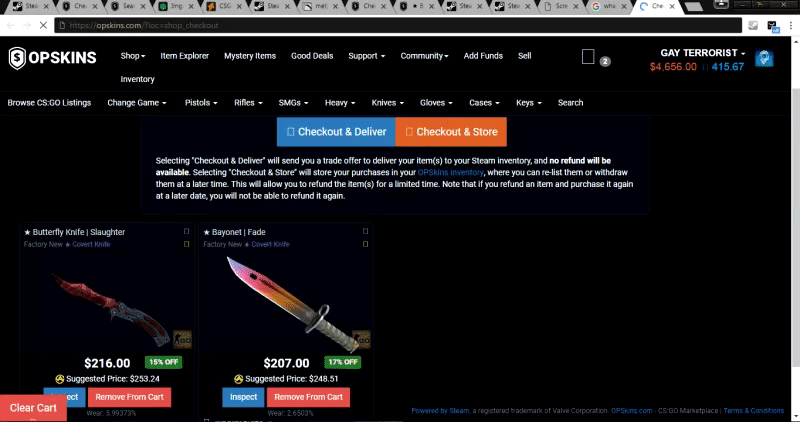
Task: Open a new browser tab
Action: coord(694,7)
